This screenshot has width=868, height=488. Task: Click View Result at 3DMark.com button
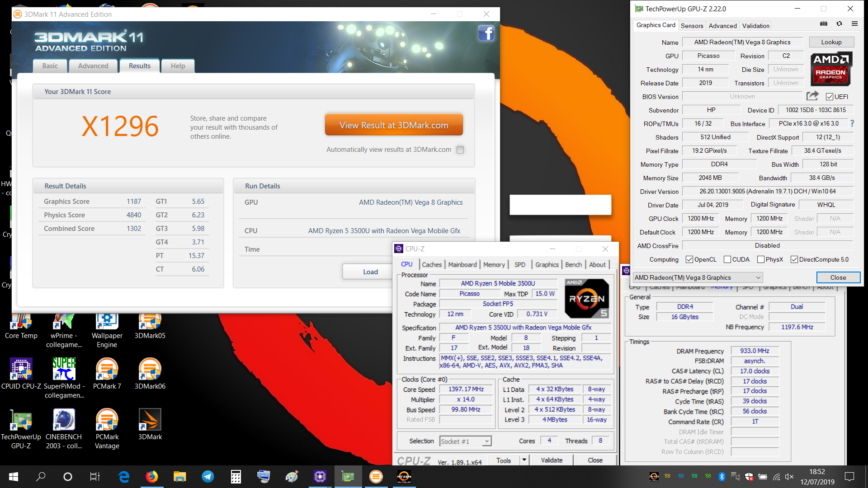point(394,125)
